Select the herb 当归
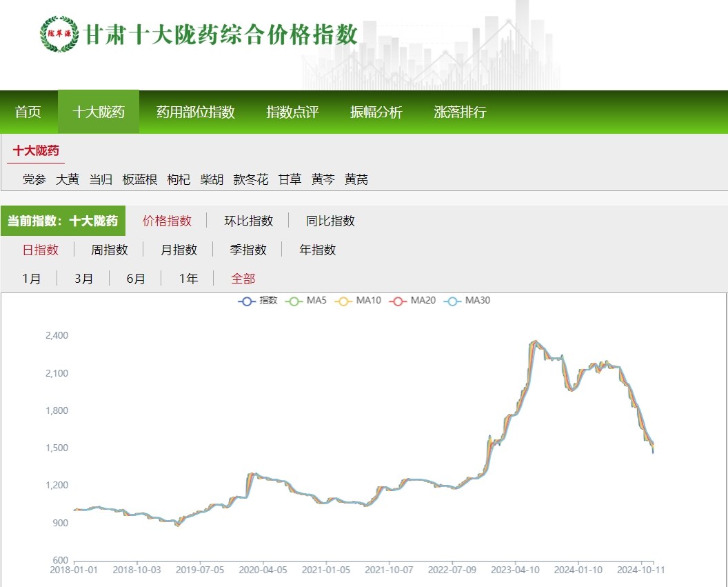 coord(101,179)
